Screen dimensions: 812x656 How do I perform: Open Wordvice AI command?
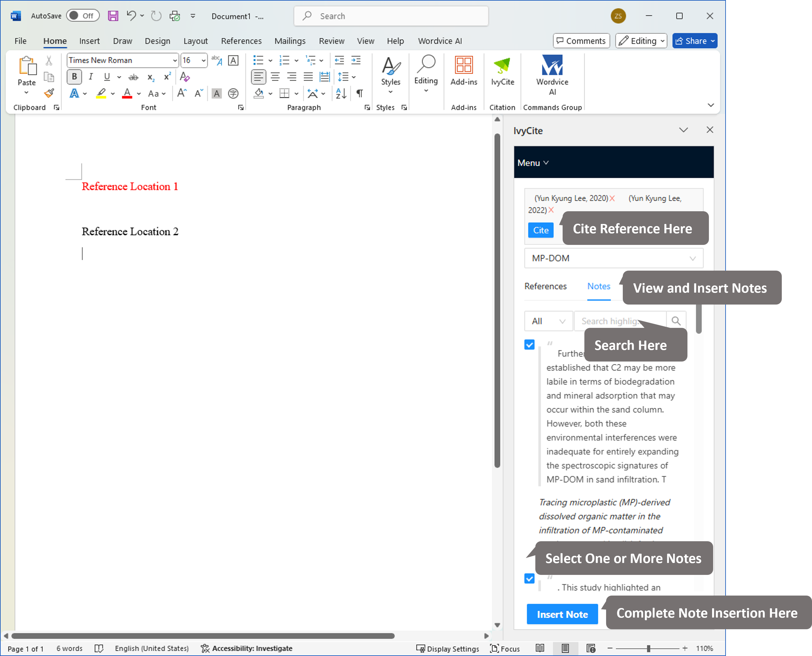552,75
